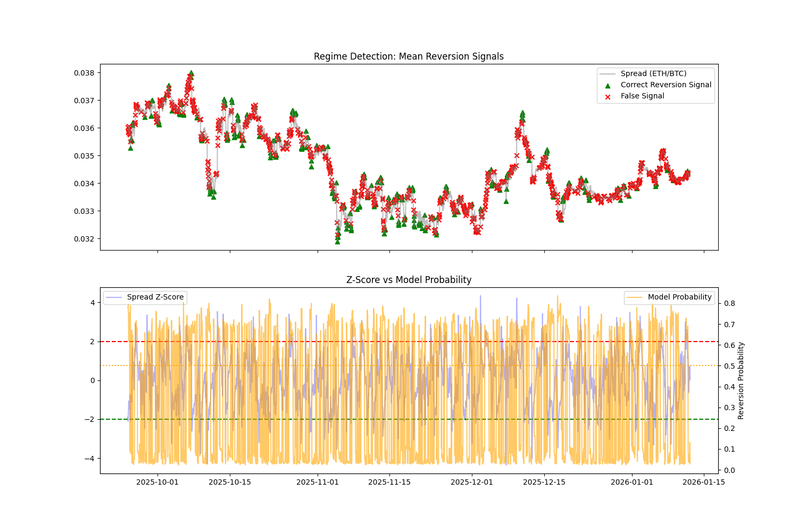798x532 pixels.
Task: Select the 'Correct Reversion Signal' legend label
Action: pyautogui.click(x=666, y=85)
